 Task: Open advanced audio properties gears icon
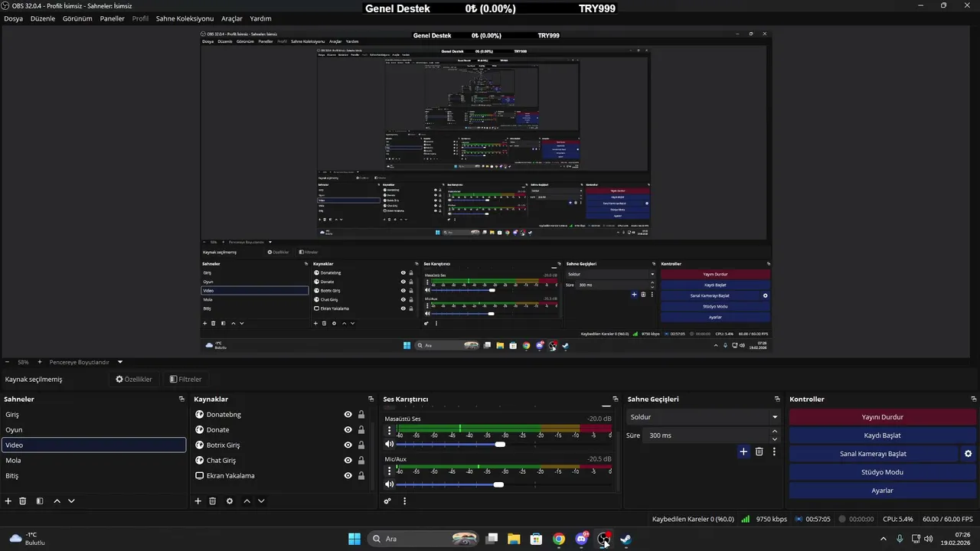coord(387,501)
